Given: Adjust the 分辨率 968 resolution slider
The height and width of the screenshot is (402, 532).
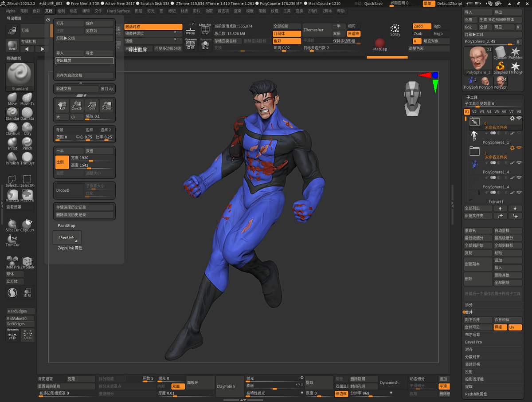Looking at the screenshot, I should (x=371, y=394).
